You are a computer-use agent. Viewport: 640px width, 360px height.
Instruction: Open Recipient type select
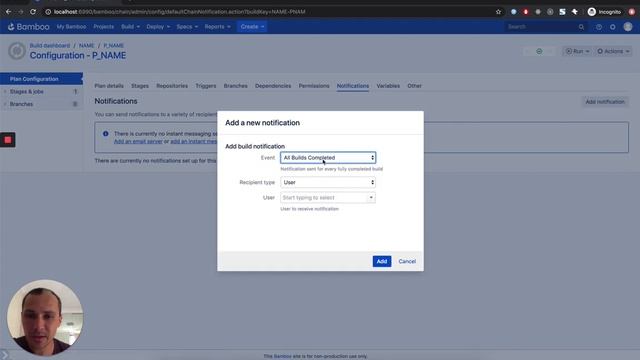[328, 182]
